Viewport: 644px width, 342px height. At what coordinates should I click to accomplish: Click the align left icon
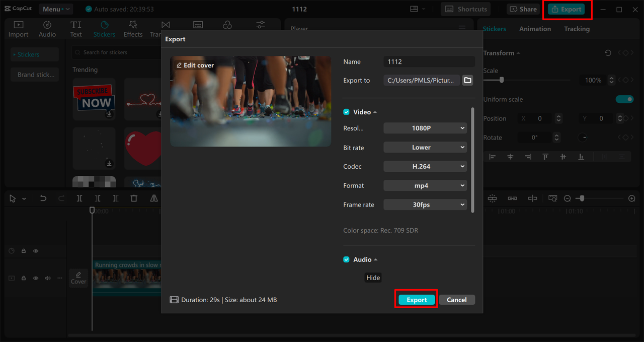493,157
